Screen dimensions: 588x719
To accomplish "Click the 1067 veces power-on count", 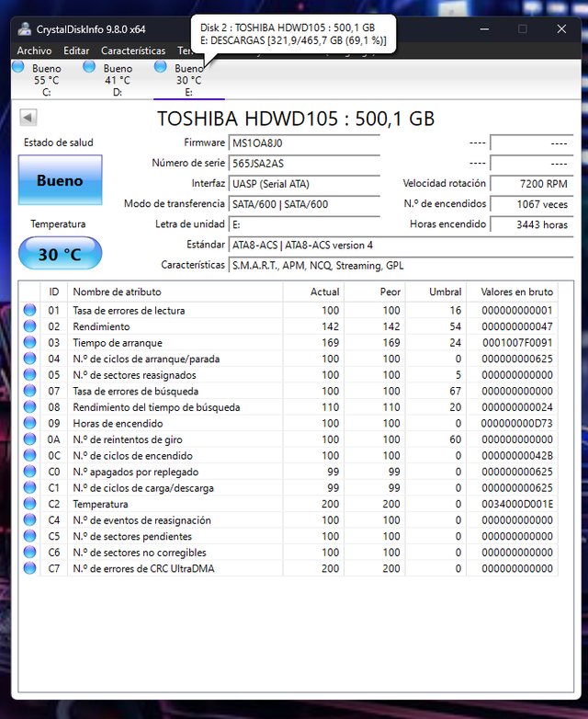I will coord(532,204).
